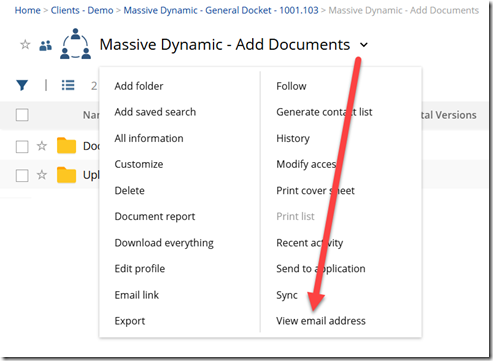493x361 pixels.
Task: Open History from the menu
Action: coord(293,138)
